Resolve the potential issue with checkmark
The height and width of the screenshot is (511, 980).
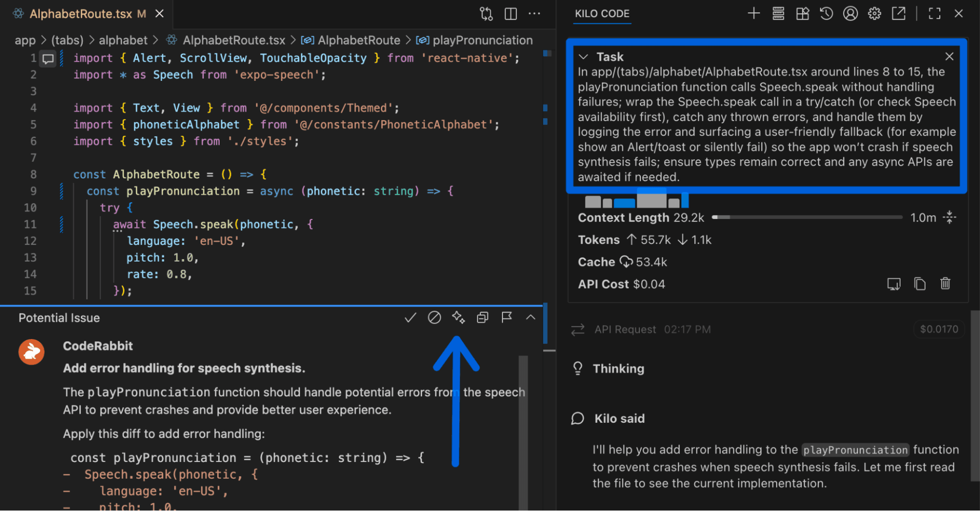pos(410,317)
